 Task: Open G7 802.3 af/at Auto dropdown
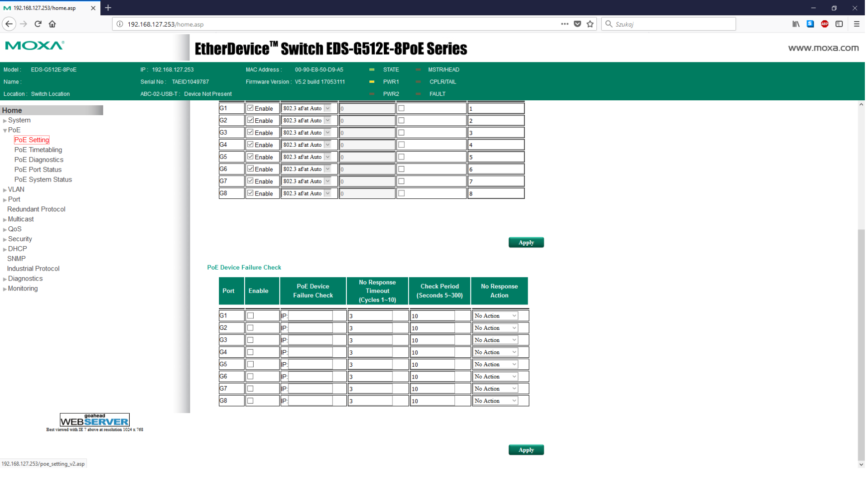point(307,182)
